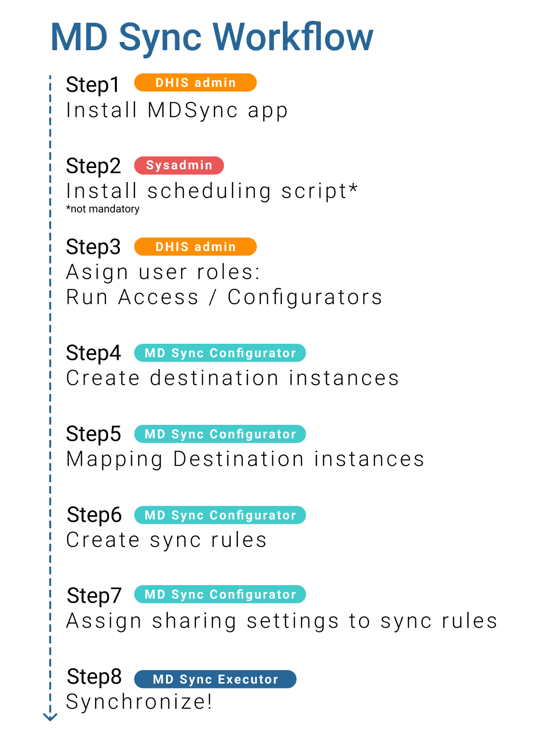Select Mapping Destination instances text
This screenshot has height=756, width=558.
(245, 460)
